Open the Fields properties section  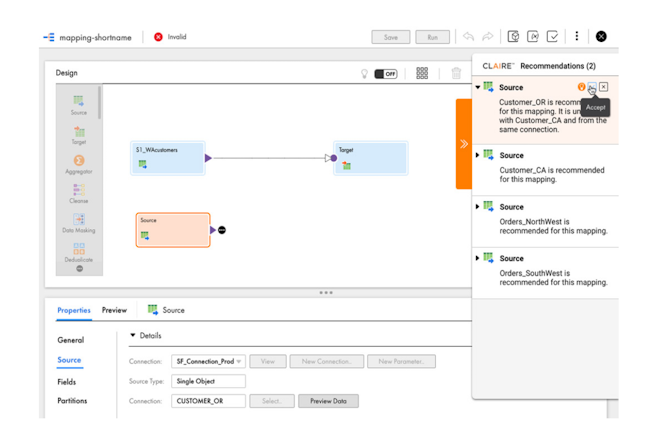coord(66,382)
